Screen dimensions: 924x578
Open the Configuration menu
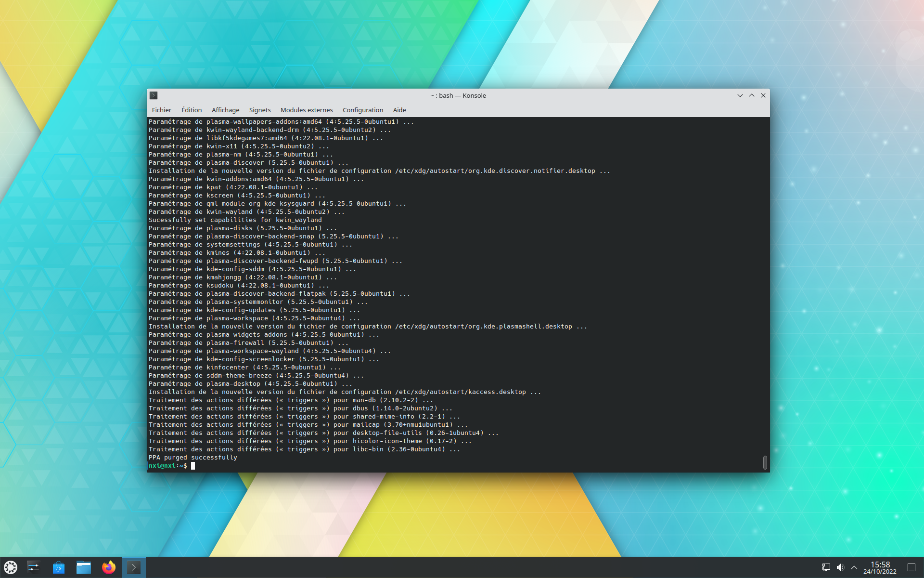pos(363,110)
